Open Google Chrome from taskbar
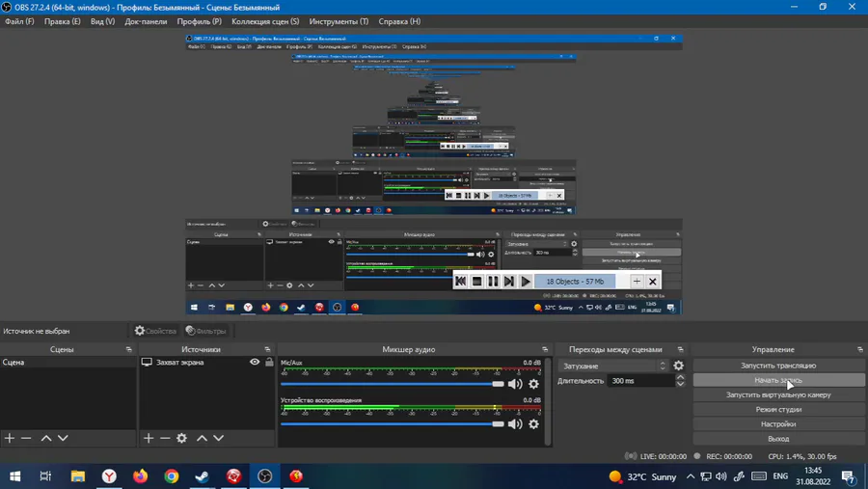The image size is (868, 489). pos(172,476)
